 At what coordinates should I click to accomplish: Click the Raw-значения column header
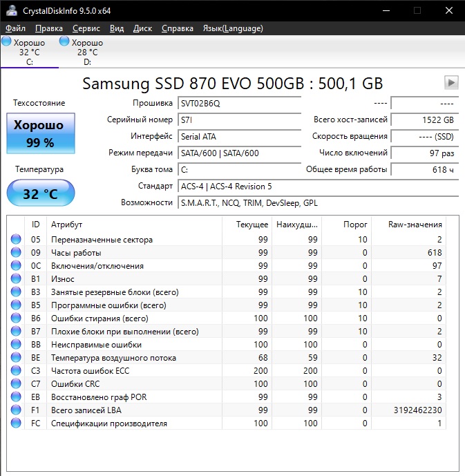(416, 225)
